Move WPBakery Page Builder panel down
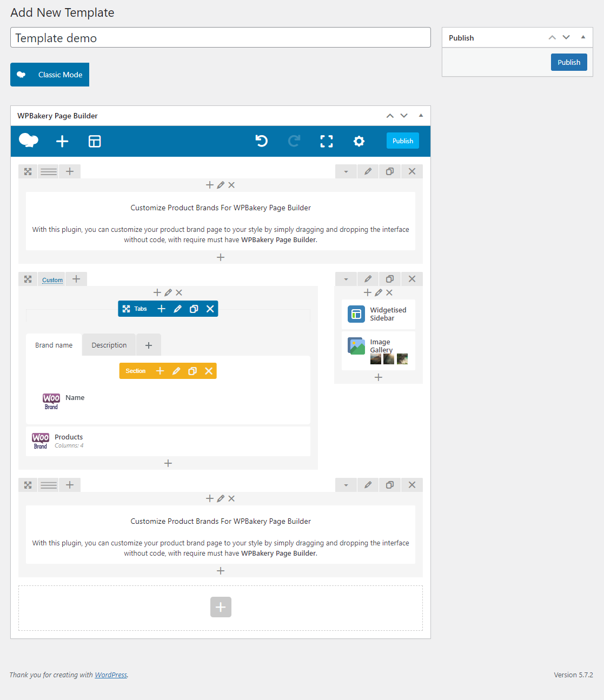The image size is (604, 700). tap(404, 116)
